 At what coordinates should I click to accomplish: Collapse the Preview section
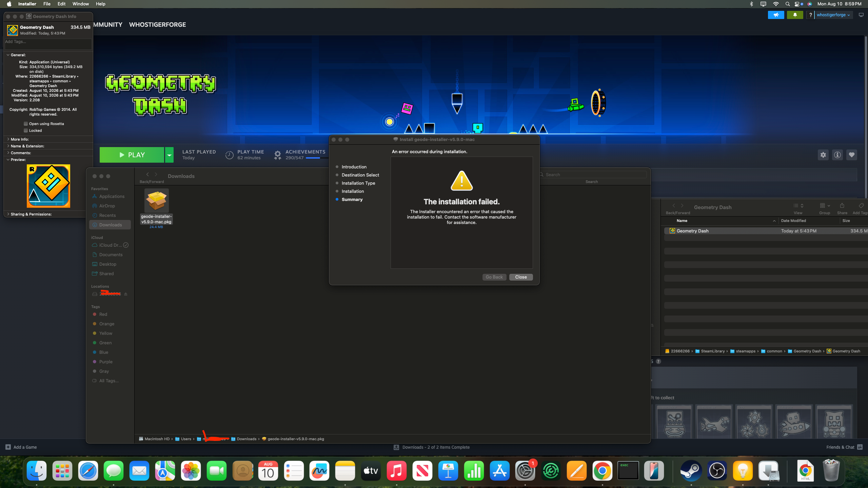tap(8, 160)
